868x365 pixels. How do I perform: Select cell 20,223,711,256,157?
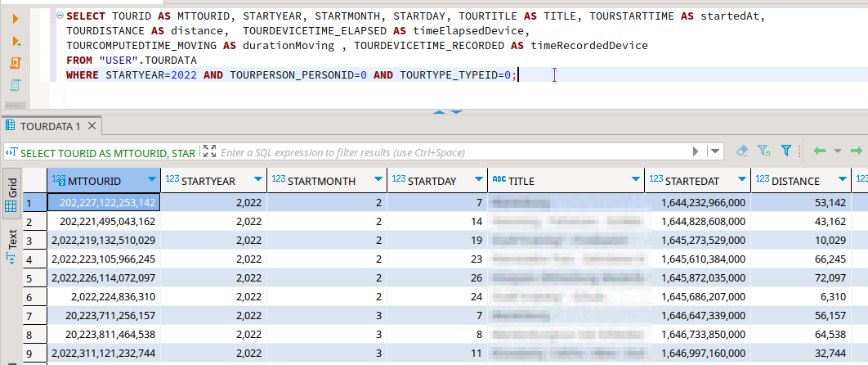pos(104,316)
